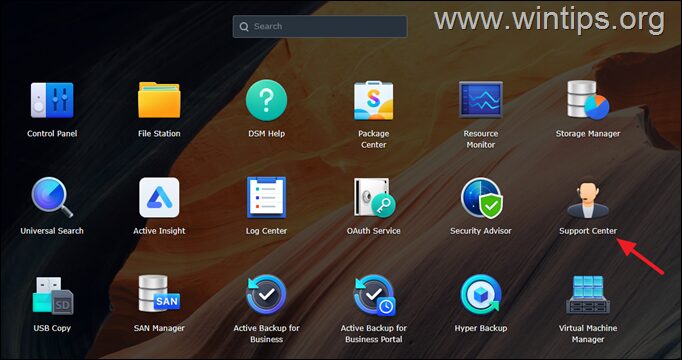This screenshot has width=682, height=360.
Task: Click the "Resource Monitor" label
Action: (481, 139)
